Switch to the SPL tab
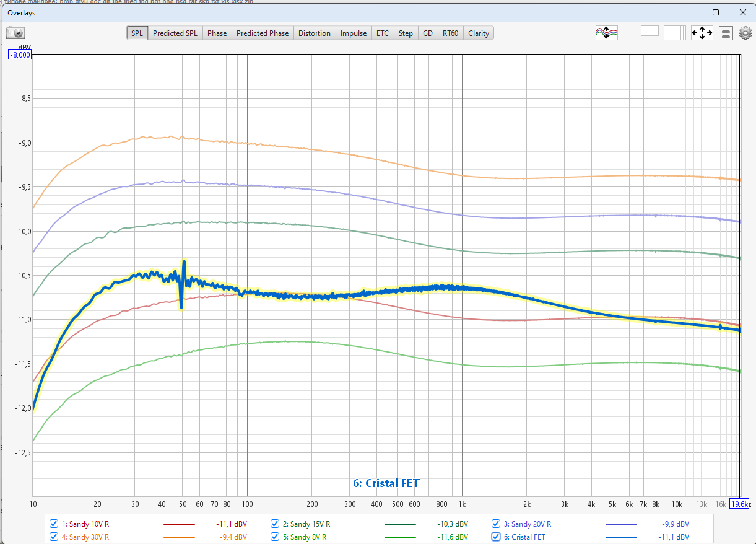Screen dimensions: 756x544 pos(137,33)
